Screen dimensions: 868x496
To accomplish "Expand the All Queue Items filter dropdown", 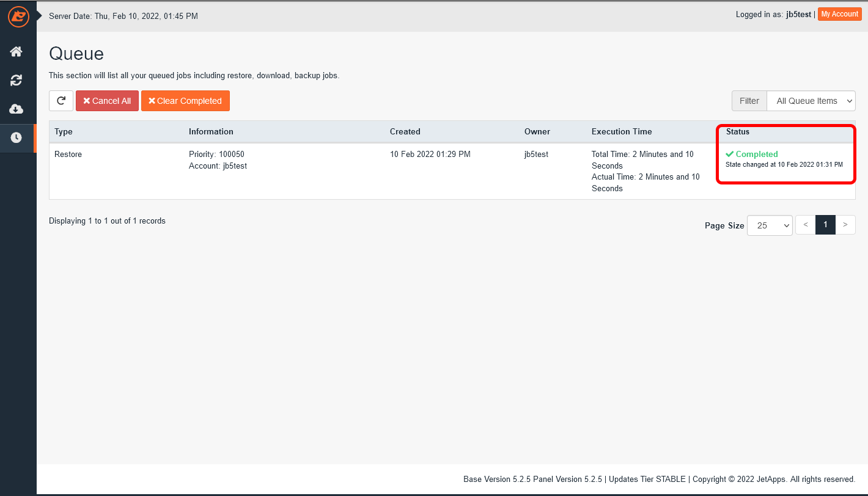I will click(811, 101).
